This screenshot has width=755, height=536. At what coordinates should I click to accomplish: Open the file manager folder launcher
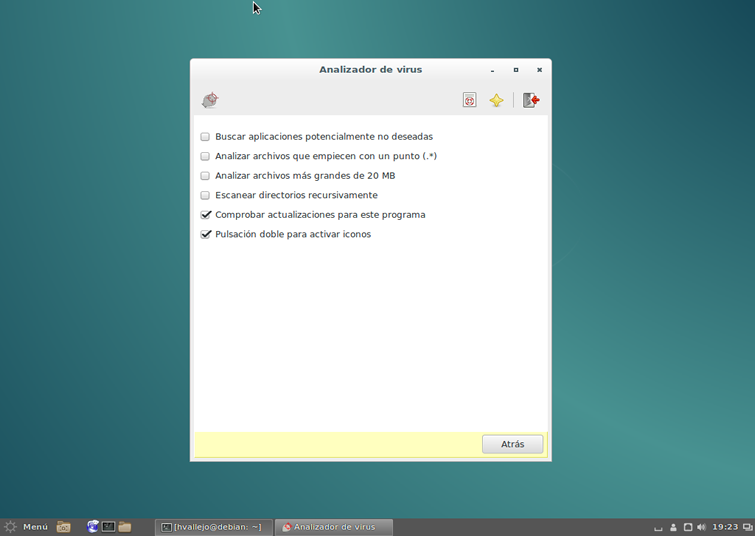coord(124,527)
